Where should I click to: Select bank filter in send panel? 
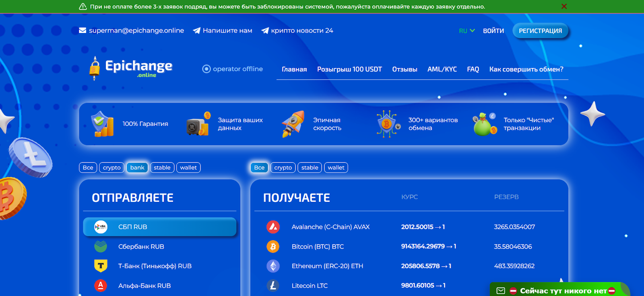pyautogui.click(x=137, y=168)
